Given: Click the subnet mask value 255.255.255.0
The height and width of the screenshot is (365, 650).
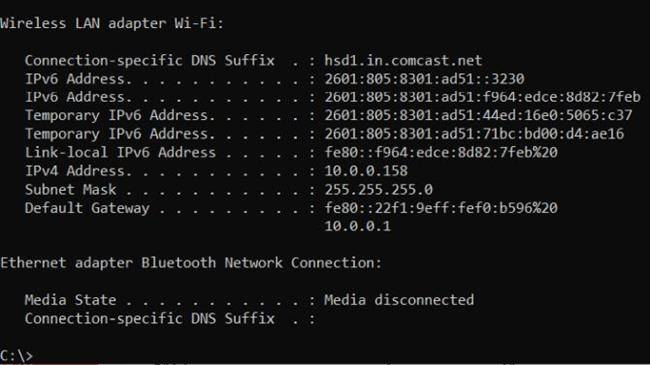Looking at the screenshot, I should pyautogui.click(x=378, y=190).
